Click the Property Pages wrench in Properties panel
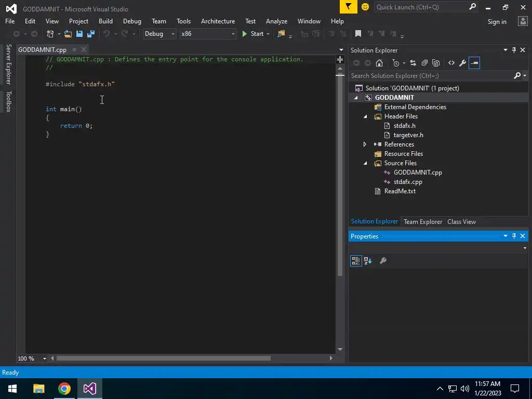Screen dimensions: 532x399 coord(383,261)
